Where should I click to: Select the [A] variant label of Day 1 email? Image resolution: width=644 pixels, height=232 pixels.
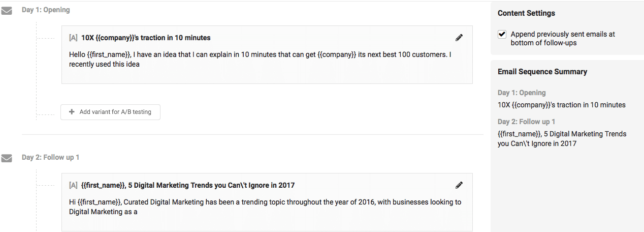(73, 38)
